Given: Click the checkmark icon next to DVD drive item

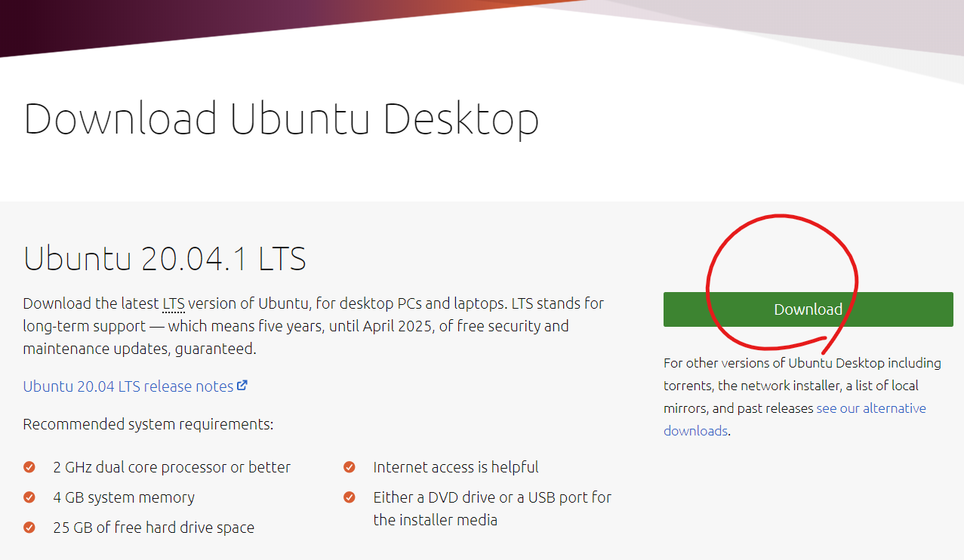Looking at the screenshot, I should pos(350,497).
